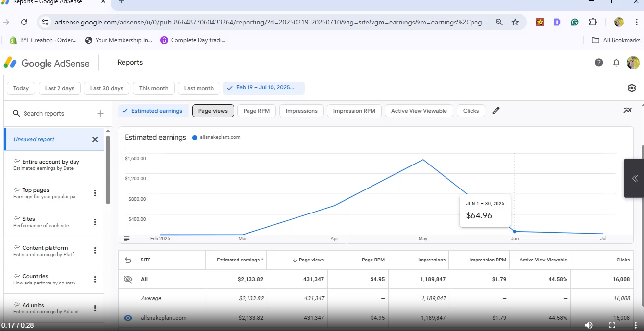
Task: Select Last month filter
Action: [x=198, y=88]
